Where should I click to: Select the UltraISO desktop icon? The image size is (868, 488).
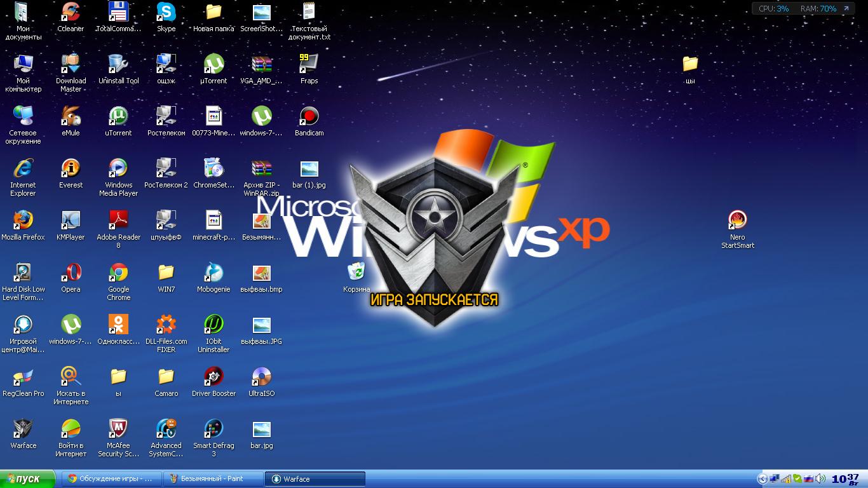(261, 382)
